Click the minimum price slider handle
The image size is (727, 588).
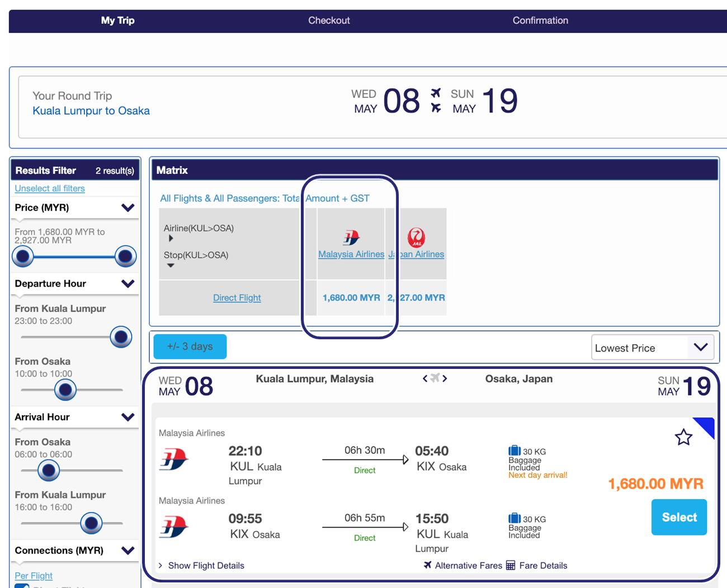pyautogui.click(x=23, y=257)
